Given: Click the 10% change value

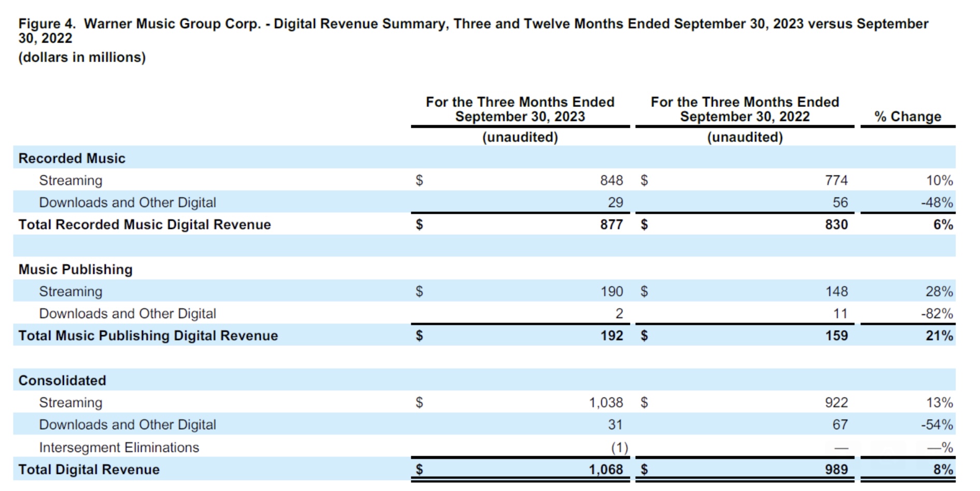Looking at the screenshot, I should (940, 180).
